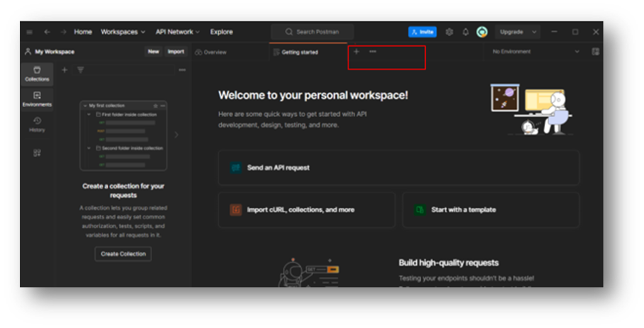Show next tip with right chevron

[x=177, y=135]
